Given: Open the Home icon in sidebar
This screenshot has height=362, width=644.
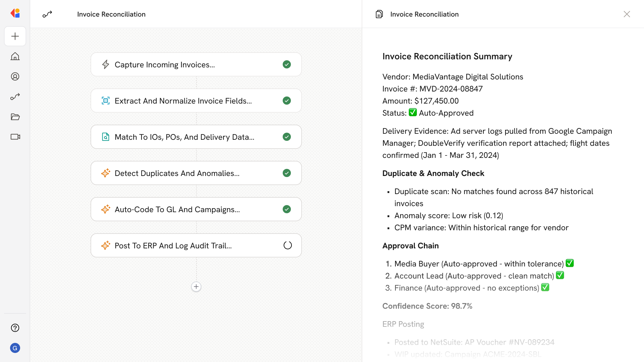Looking at the screenshot, I should coord(15,56).
